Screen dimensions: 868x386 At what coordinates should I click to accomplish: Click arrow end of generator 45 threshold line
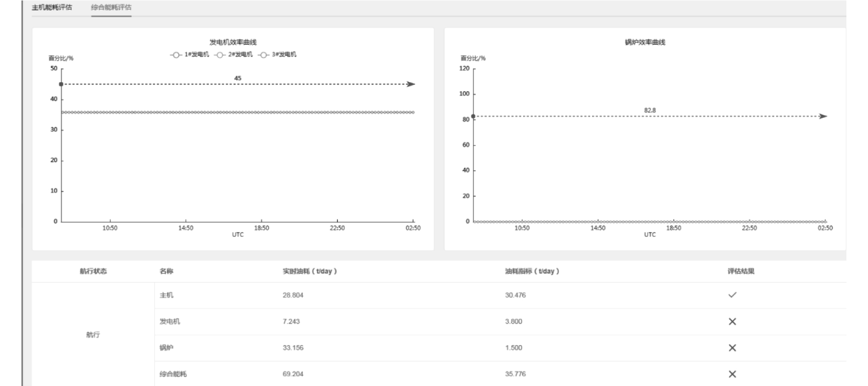tap(411, 84)
